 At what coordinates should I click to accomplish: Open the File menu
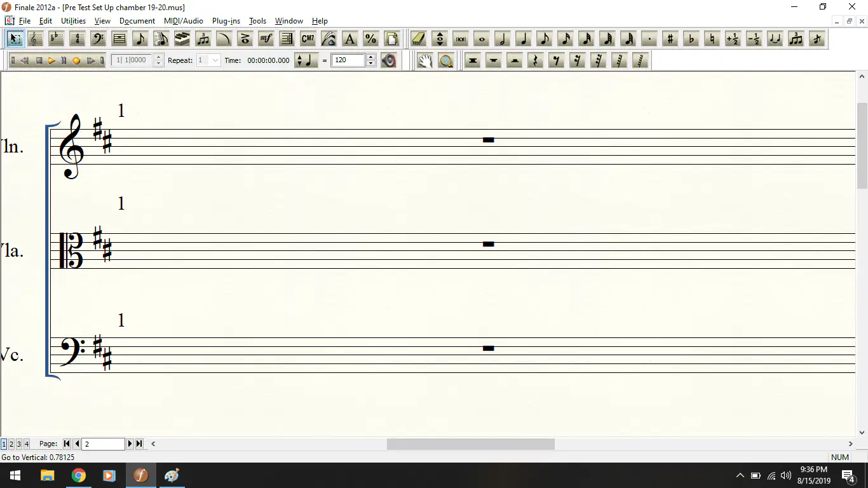click(25, 21)
